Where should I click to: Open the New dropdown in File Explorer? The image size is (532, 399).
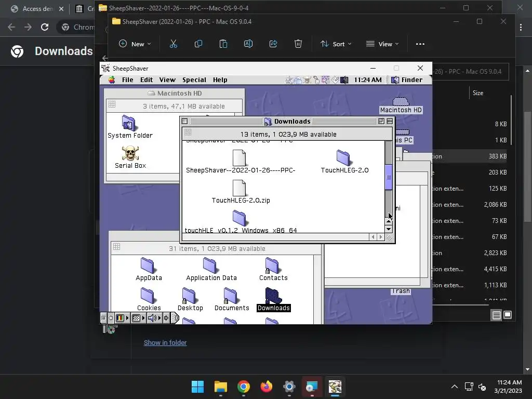coord(135,44)
